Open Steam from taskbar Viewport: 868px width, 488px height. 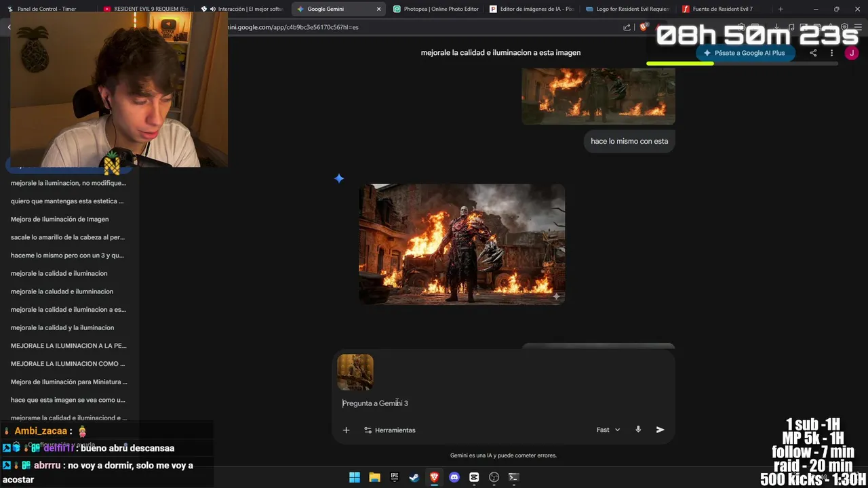tap(414, 477)
